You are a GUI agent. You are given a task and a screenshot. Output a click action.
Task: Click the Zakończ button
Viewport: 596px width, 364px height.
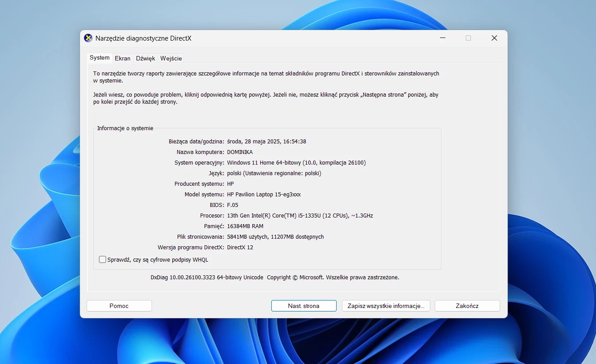[467, 306]
